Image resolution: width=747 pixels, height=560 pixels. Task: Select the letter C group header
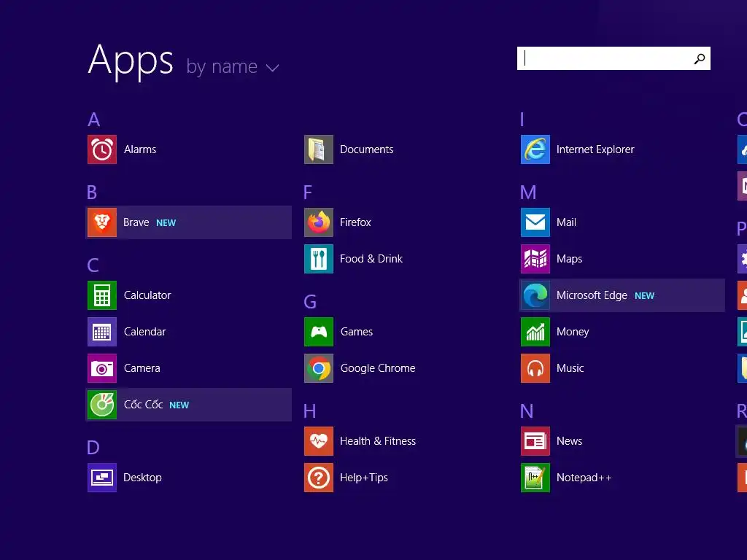(93, 265)
